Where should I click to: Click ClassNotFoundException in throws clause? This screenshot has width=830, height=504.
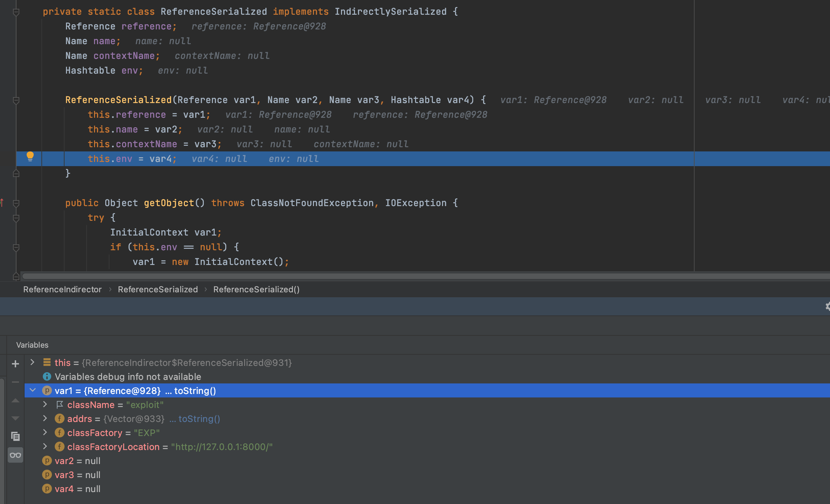312,203
